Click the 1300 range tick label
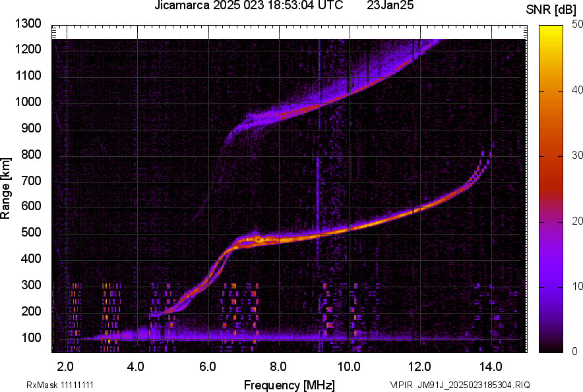This screenshot has width=583, height=392. pyautogui.click(x=28, y=24)
